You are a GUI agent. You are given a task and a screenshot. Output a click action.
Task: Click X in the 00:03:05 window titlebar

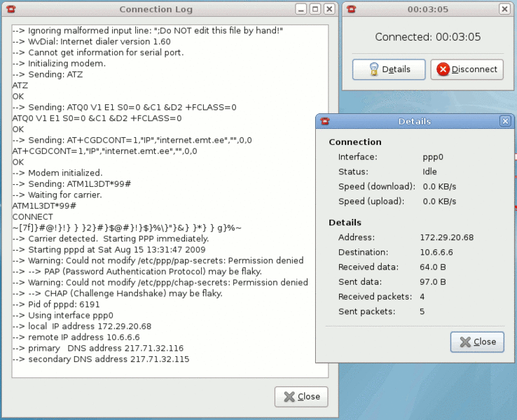504,9
